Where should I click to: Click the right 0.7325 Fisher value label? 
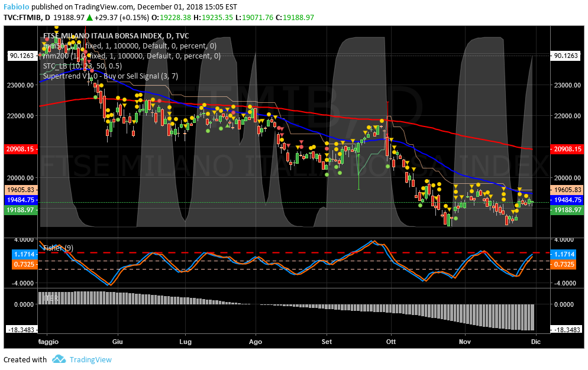[564, 264]
